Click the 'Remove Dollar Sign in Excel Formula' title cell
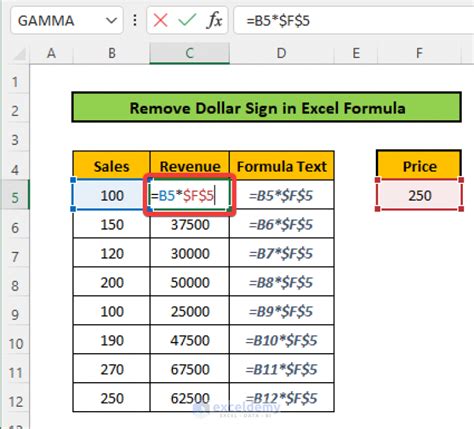 267,108
